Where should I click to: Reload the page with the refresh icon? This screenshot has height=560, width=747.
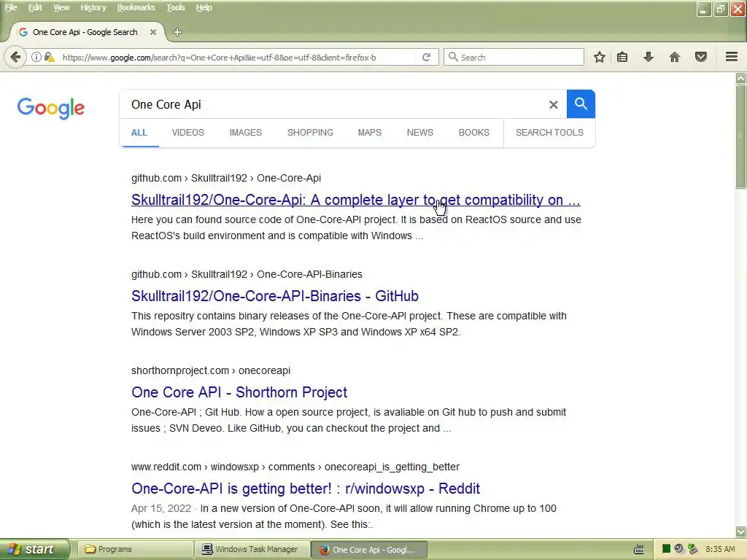(x=426, y=58)
